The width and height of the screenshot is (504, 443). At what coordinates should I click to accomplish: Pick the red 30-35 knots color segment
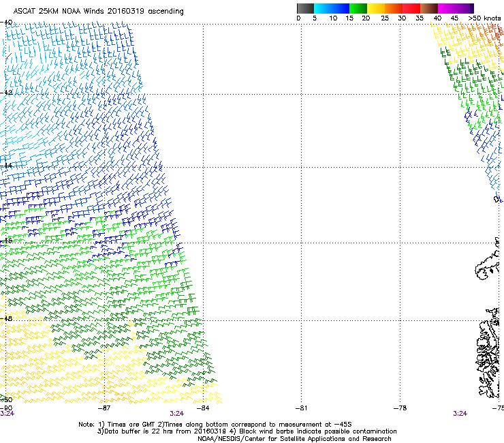pyautogui.click(x=411, y=8)
